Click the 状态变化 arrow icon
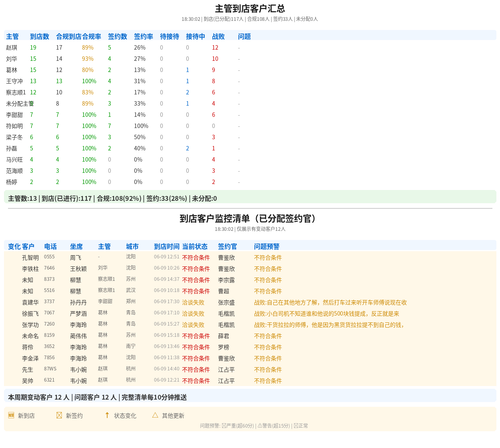 tap(107, 415)
